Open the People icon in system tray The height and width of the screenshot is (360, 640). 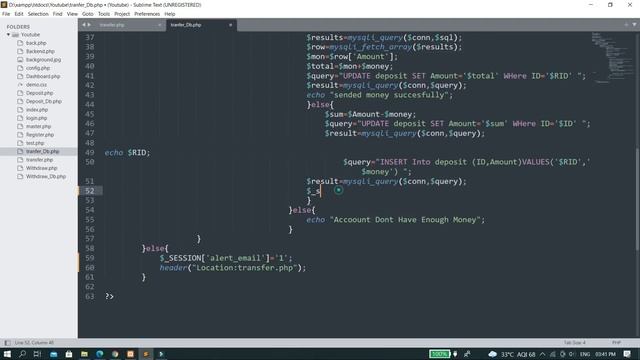pos(467,354)
